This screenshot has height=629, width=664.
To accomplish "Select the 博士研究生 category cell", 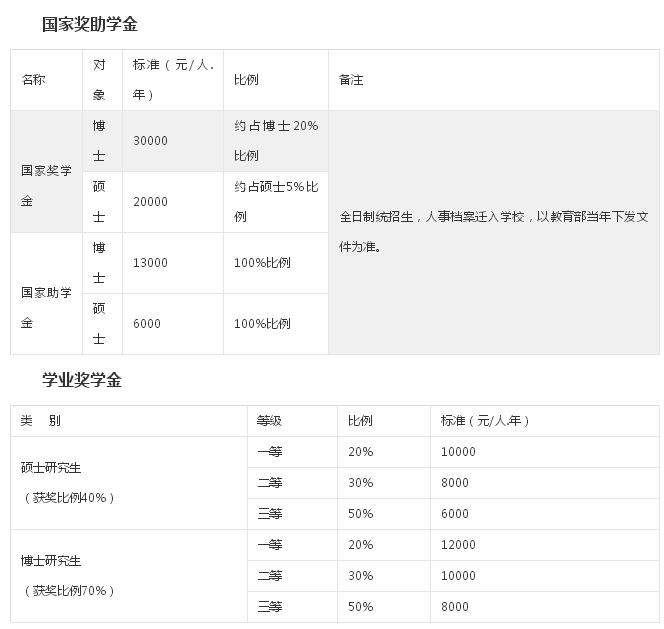I will click(51, 561).
